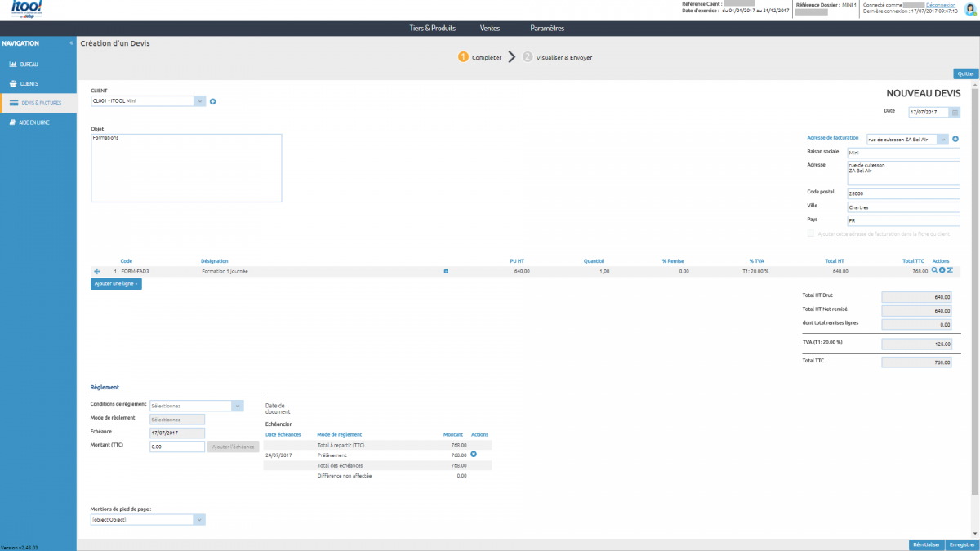Delete the FORM-FAD3 line with cross icon
Image resolution: width=980 pixels, height=551 pixels.
[x=942, y=270]
